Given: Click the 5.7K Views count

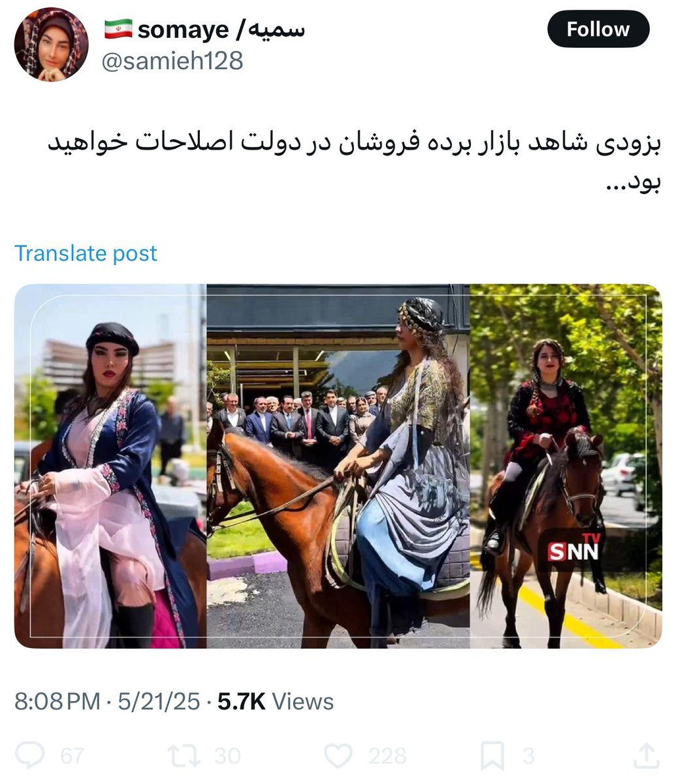Looking at the screenshot, I should pyautogui.click(x=276, y=702).
